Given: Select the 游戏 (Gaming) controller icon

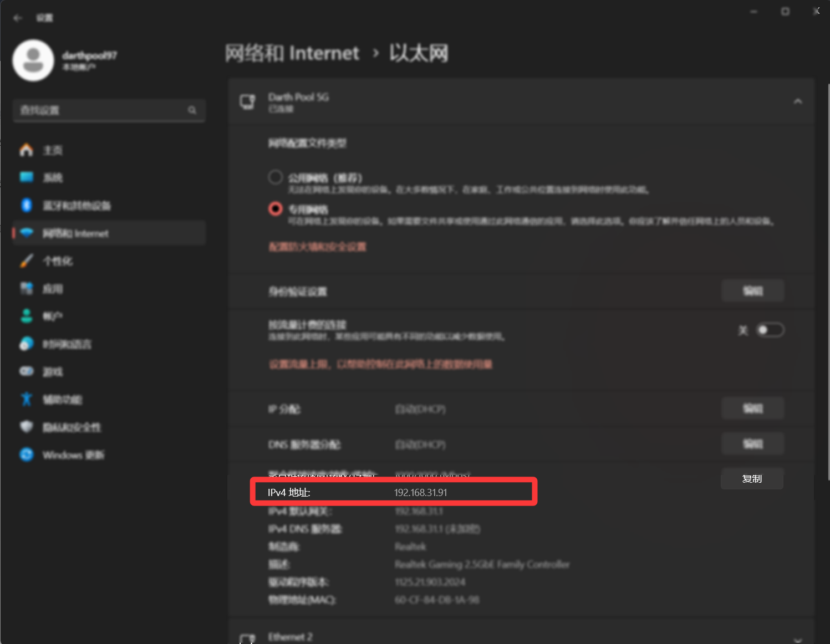Looking at the screenshot, I should pos(27,371).
